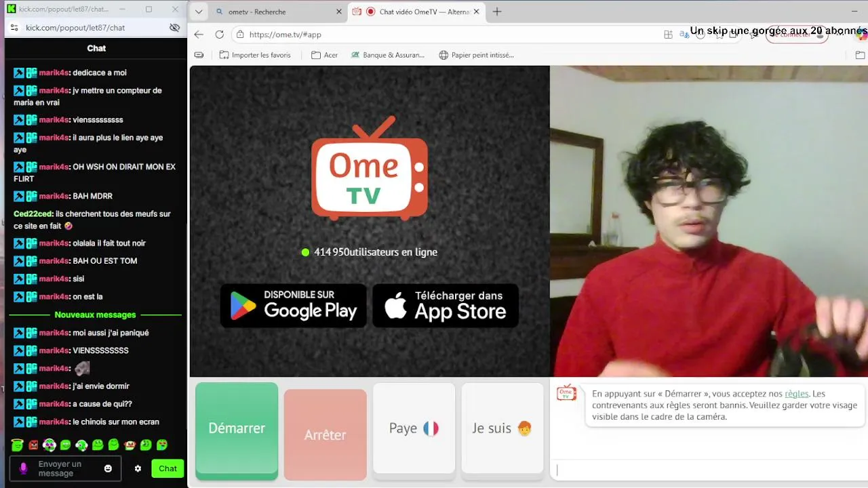Focus the OmeTV text chat input field
This screenshot has width=868, height=488.
click(x=709, y=470)
